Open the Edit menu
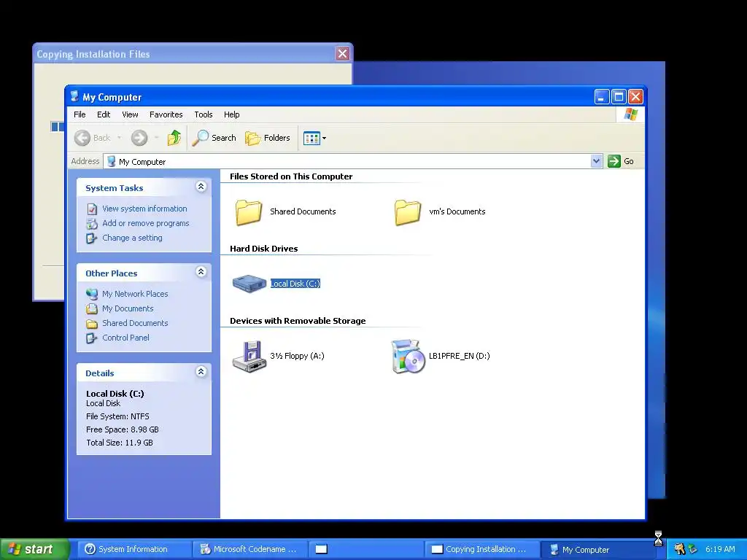This screenshot has height=560, width=747. pos(104,114)
